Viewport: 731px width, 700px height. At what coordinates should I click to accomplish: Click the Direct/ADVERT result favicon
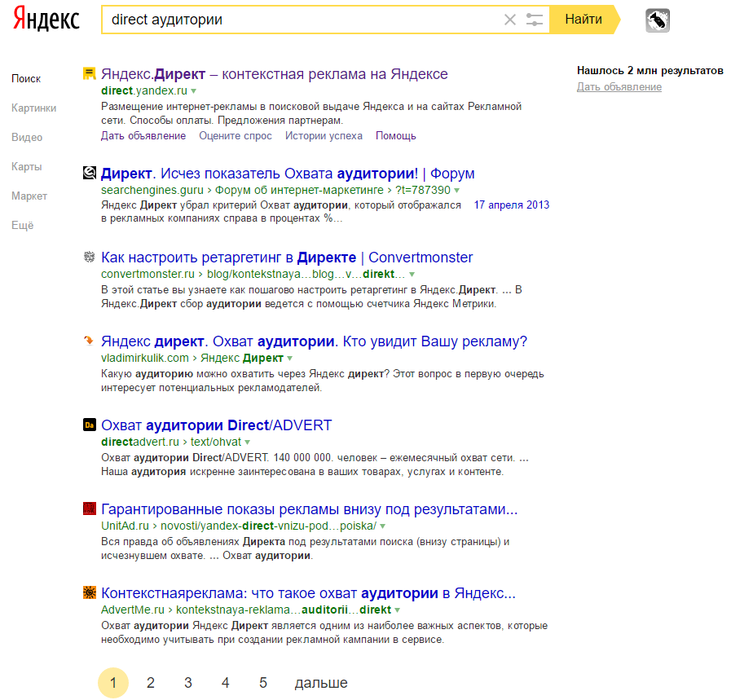coord(89,425)
